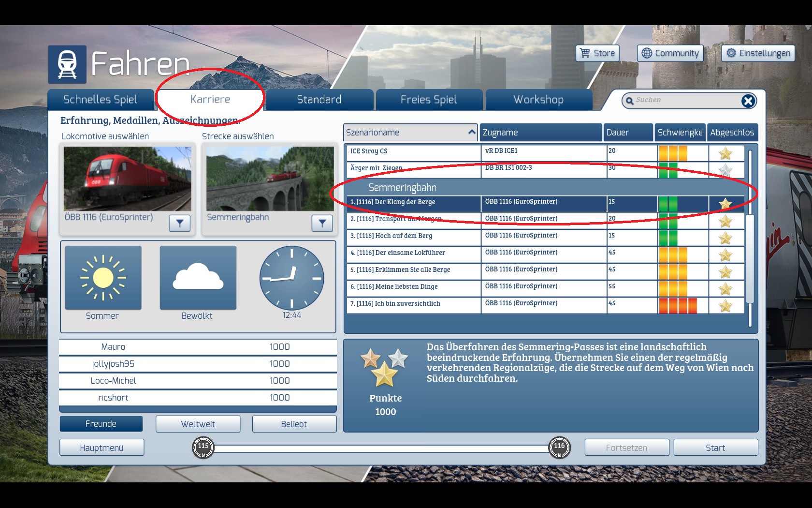This screenshot has width=812, height=508.
Task: Click the silver star for Ärger mit Ziegen
Action: pos(725,170)
